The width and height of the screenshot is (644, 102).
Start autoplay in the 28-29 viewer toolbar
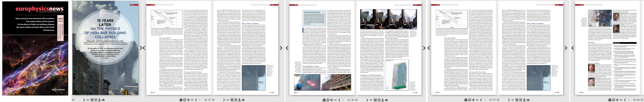coord(614,100)
